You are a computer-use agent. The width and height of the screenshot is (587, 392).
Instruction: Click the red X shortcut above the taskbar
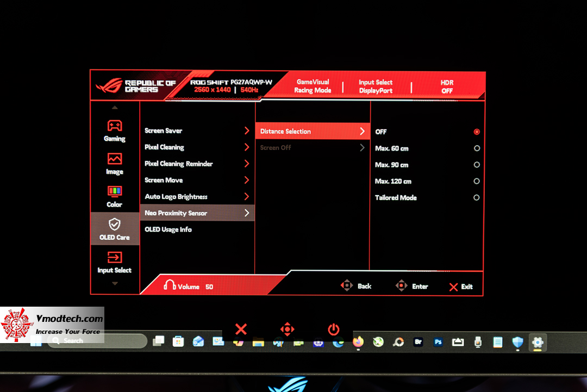[x=241, y=329]
